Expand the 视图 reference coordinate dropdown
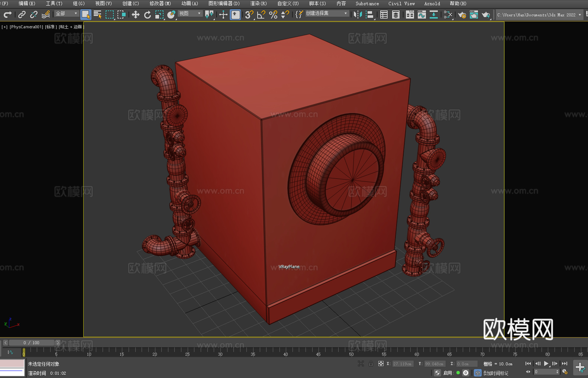 (190, 13)
